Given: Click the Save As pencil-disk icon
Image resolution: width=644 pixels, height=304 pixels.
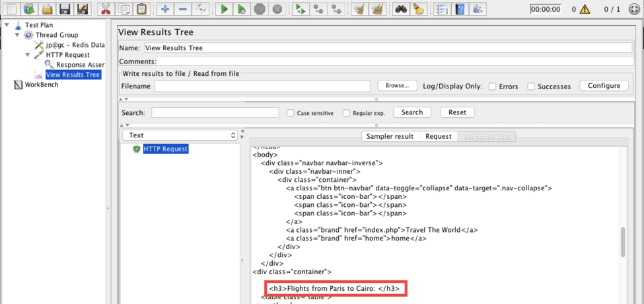Looking at the screenshot, I should 82,8.
